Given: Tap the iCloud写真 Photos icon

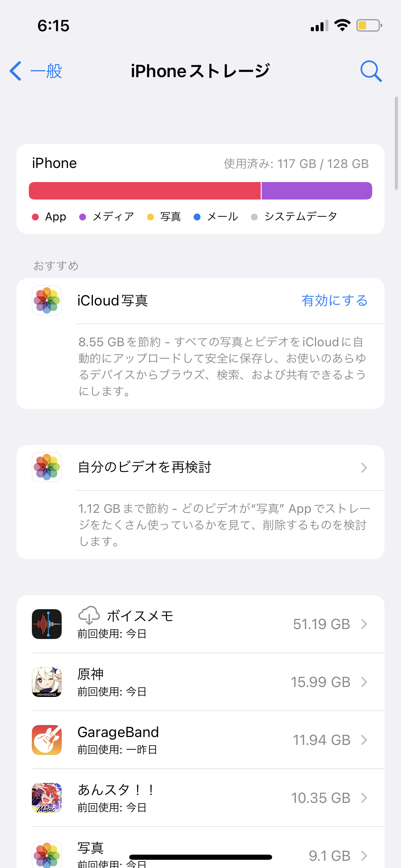Looking at the screenshot, I should click(47, 301).
